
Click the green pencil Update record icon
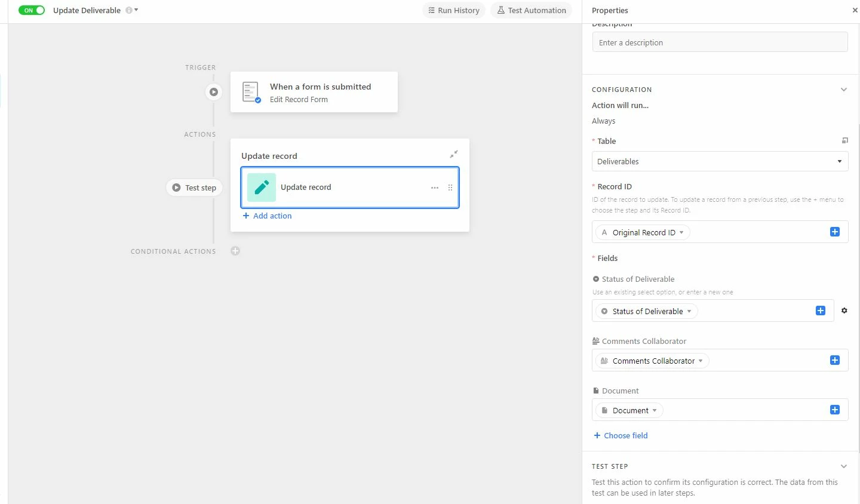point(262,188)
